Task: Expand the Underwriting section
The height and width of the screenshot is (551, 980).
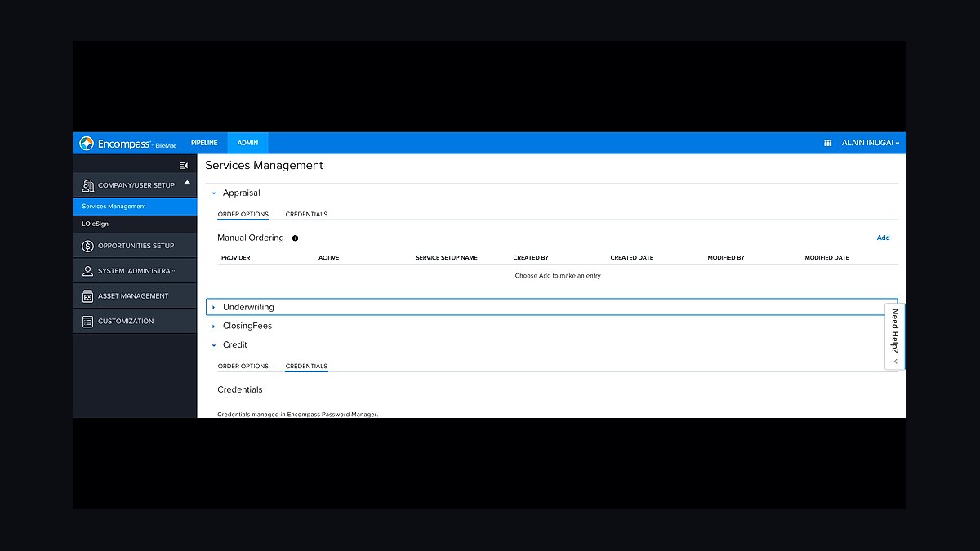Action: tap(214, 307)
